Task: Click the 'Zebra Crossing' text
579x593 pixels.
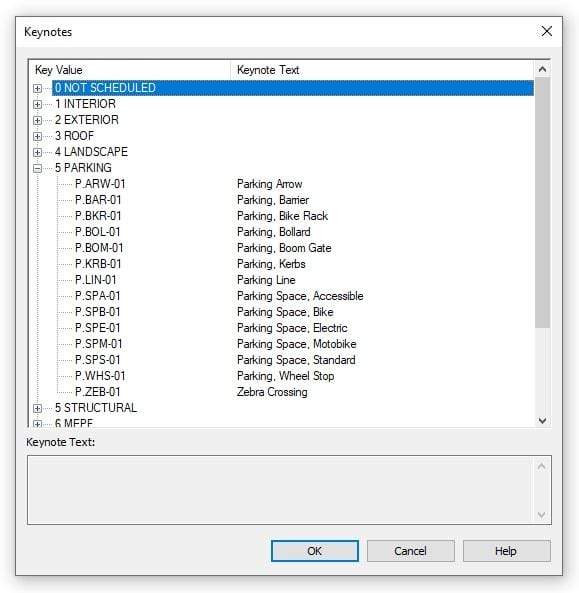Action: 272,392
